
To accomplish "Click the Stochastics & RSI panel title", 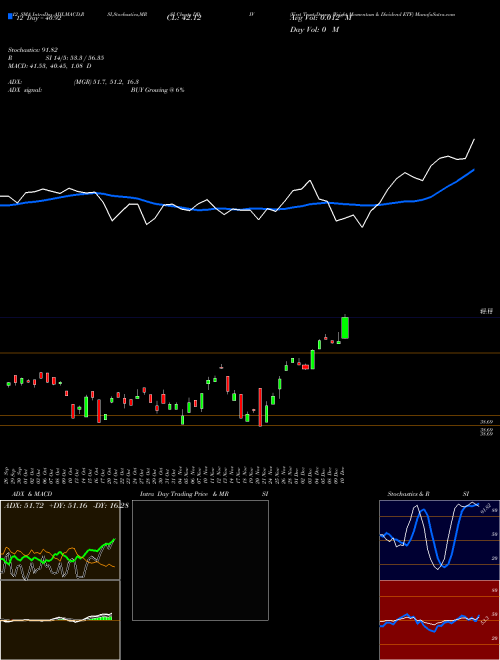I will (428, 494).
